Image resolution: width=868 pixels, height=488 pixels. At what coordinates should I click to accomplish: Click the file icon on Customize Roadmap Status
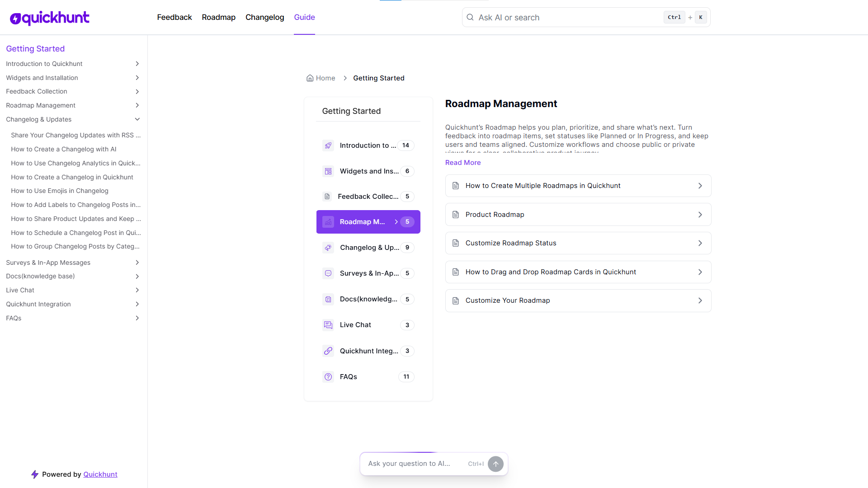(456, 243)
